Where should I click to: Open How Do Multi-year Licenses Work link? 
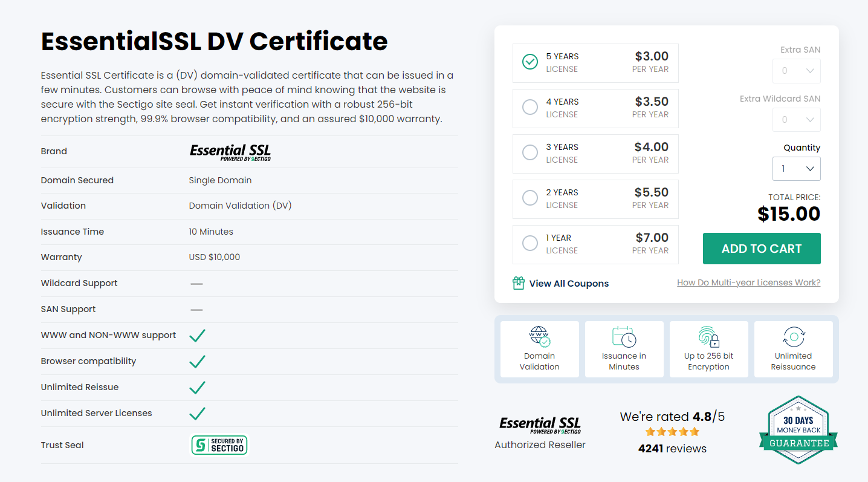(748, 282)
